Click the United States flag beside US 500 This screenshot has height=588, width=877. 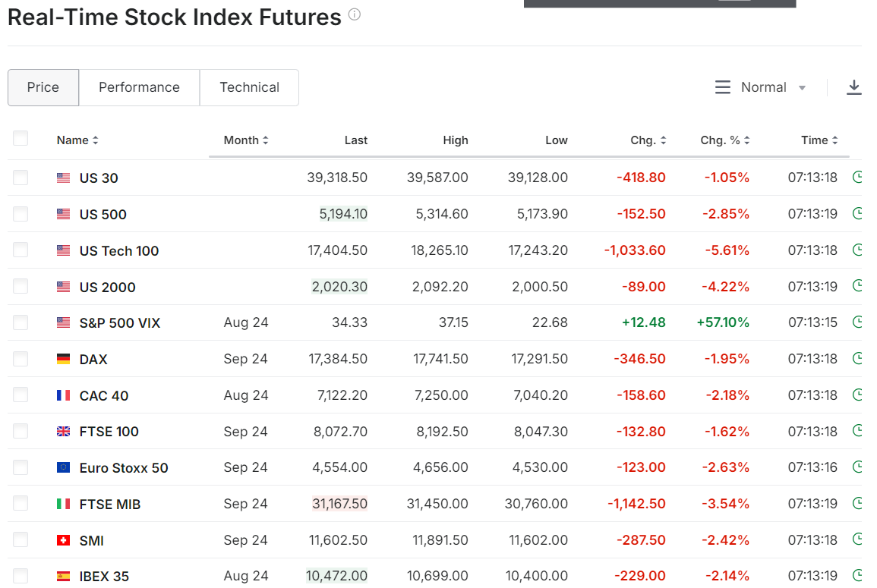point(64,214)
